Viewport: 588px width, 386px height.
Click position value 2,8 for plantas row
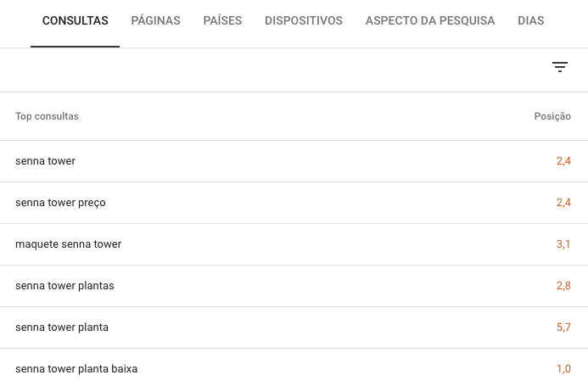click(x=563, y=286)
